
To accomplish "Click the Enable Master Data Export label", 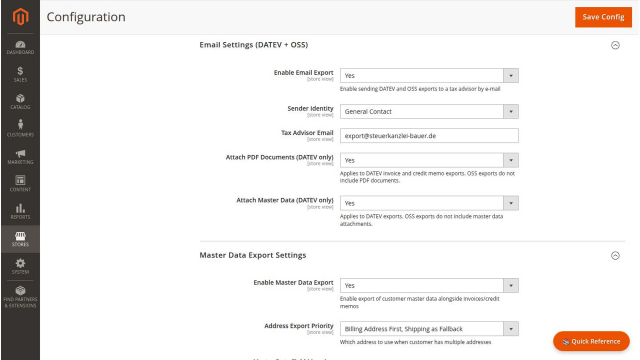I will pyautogui.click(x=293, y=282).
